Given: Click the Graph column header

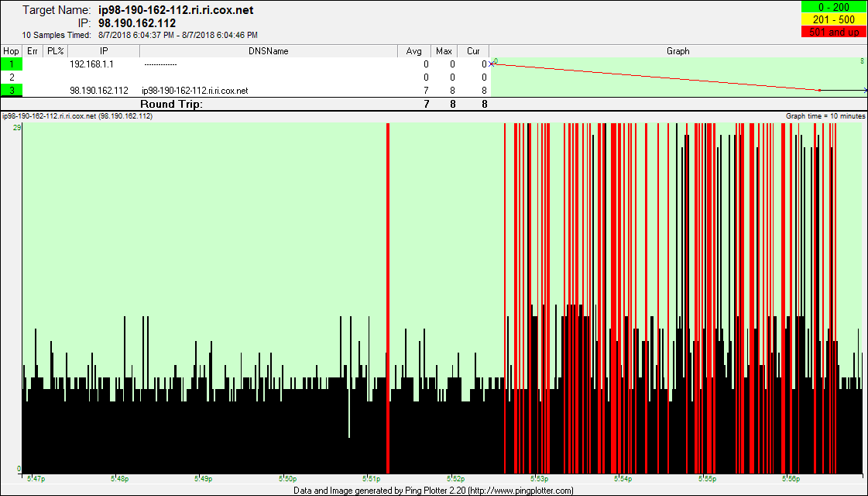Looking at the screenshot, I should click(678, 51).
